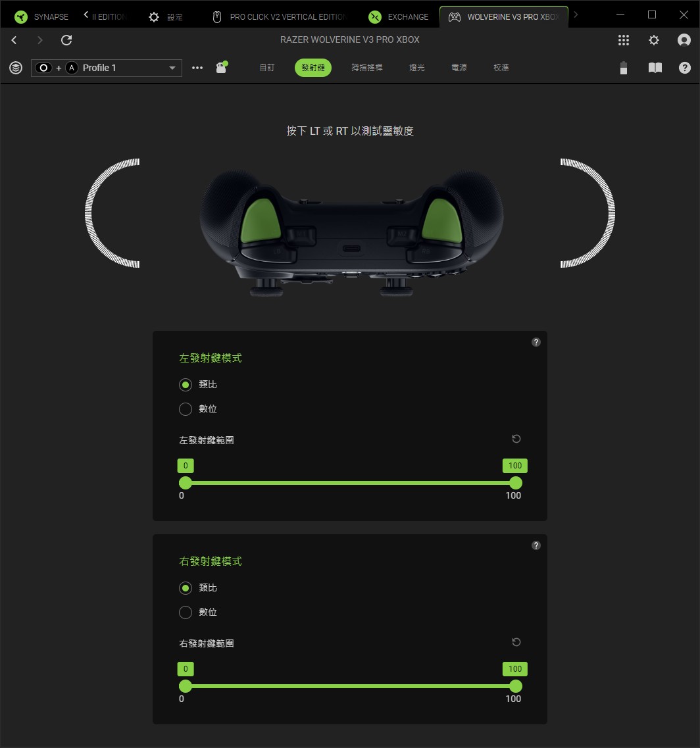Screen dimensions: 700x748
Task: Click the left trigger LT sensitivity gauge
Action: 112,213
